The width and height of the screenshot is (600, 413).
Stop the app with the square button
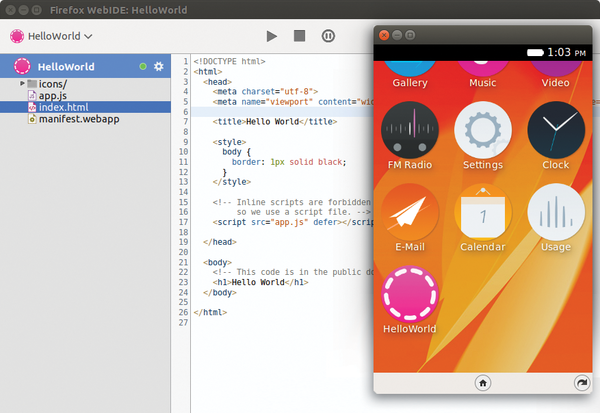pyautogui.click(x=299, y=36)
